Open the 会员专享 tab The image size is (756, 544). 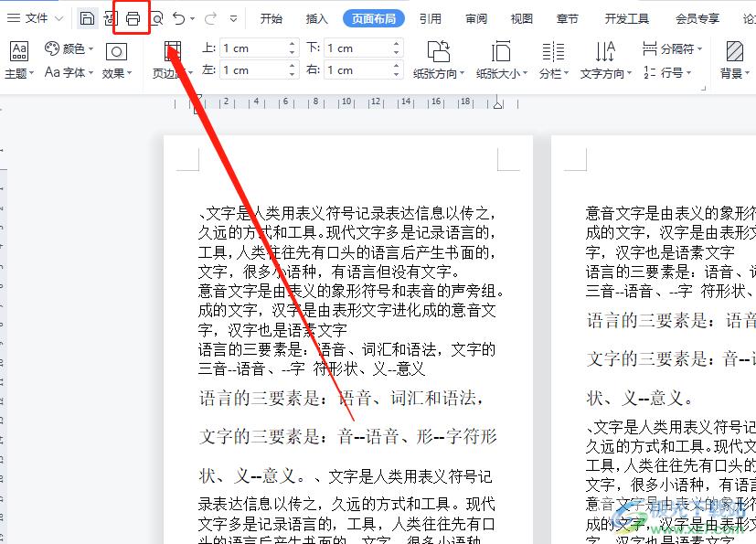pos(697,19)
